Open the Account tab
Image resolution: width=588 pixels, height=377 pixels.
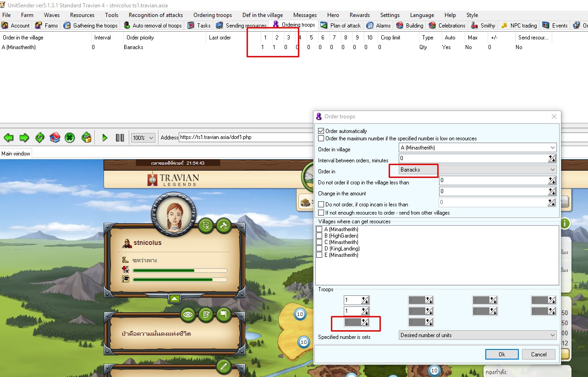pos(16,25)
